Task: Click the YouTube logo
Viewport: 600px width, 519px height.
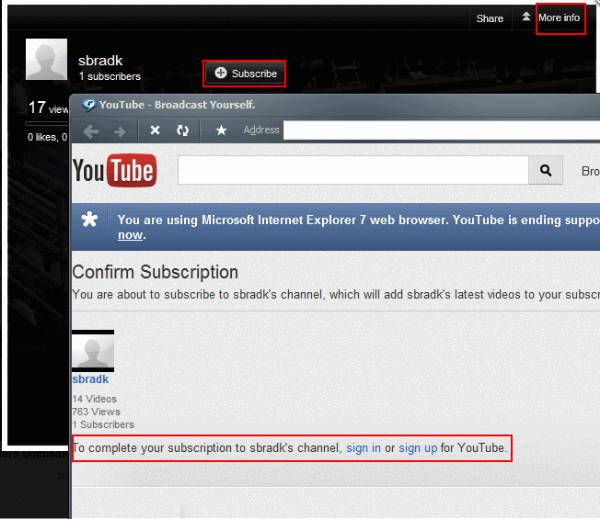Action: pyautogui.click(x=115, y=170)
